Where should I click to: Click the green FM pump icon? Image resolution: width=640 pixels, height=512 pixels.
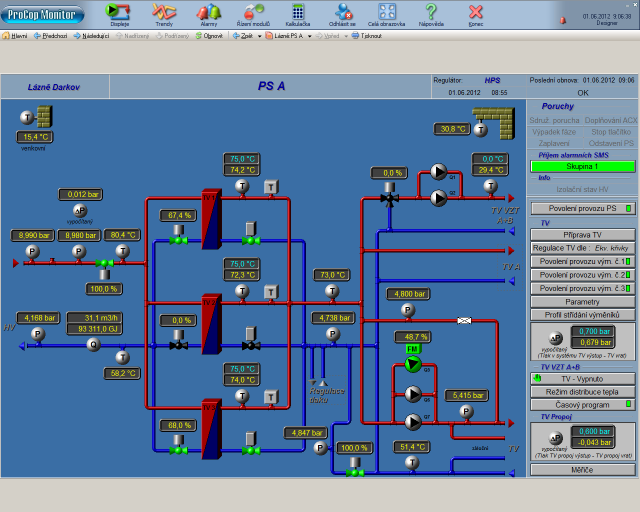tap(413, 364)
